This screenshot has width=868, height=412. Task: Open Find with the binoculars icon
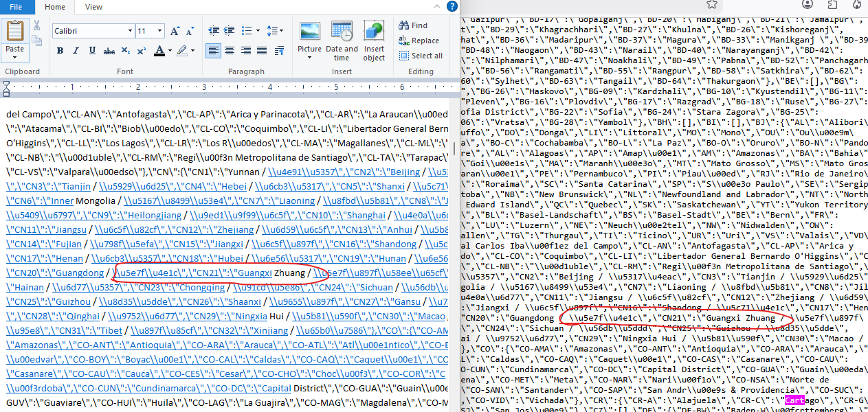coord(413,25)
